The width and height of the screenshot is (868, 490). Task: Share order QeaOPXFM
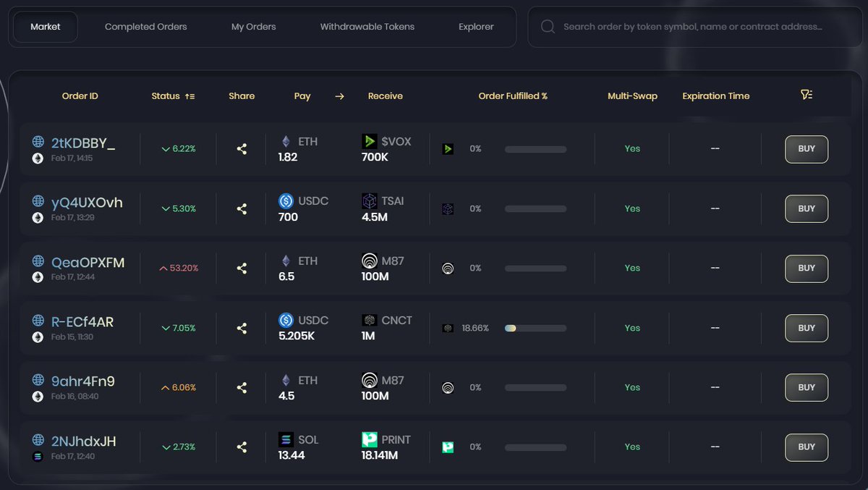point(242,268)
